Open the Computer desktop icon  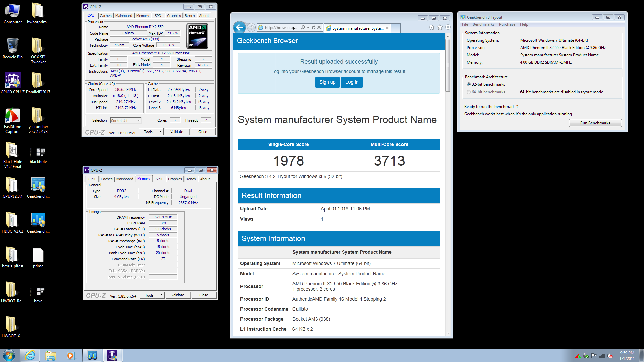pyautogui.click(x=12, y=13)
